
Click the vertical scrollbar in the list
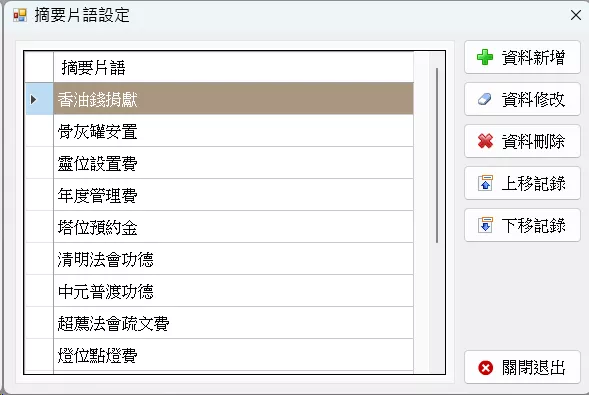pos(437,155)
